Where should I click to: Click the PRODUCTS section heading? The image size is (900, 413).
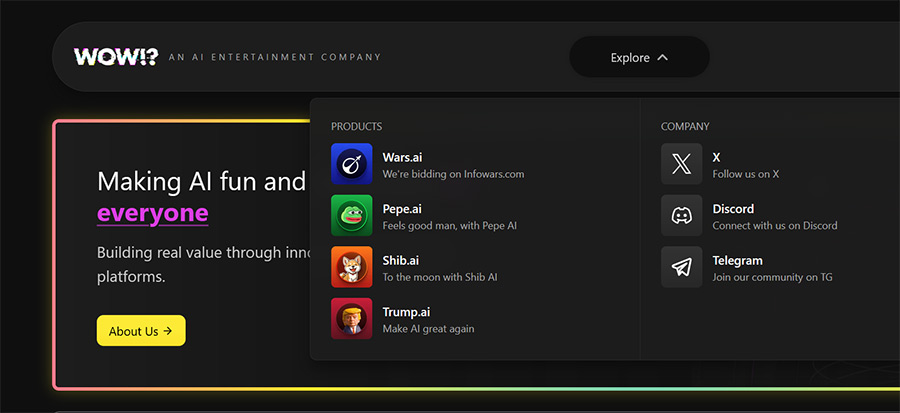pyautogui.click(x=356, y=126)
